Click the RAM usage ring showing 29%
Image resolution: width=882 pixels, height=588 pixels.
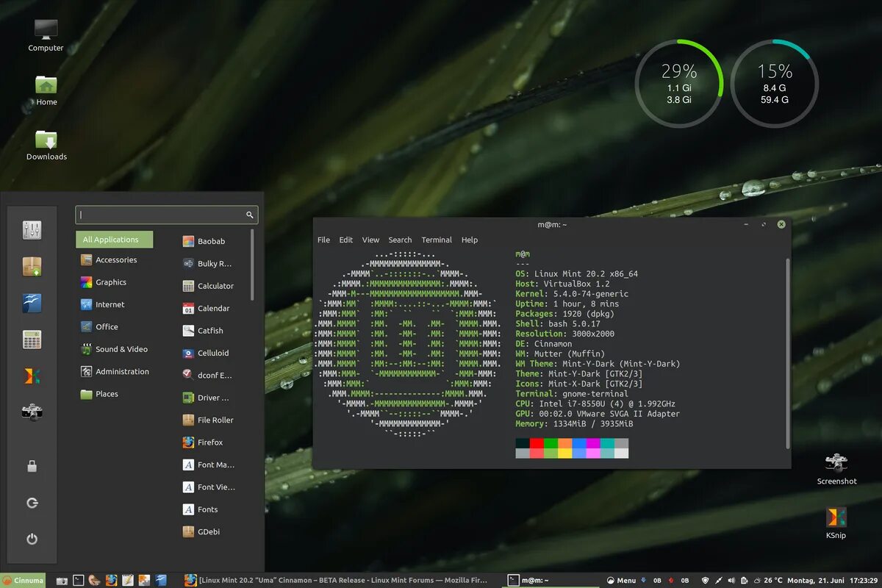coord(678,82)
